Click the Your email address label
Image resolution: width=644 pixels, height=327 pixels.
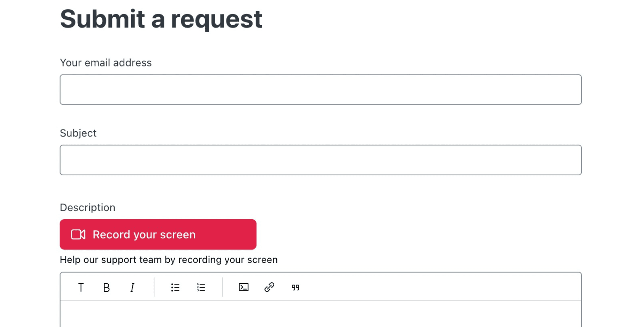click(106, 63)
